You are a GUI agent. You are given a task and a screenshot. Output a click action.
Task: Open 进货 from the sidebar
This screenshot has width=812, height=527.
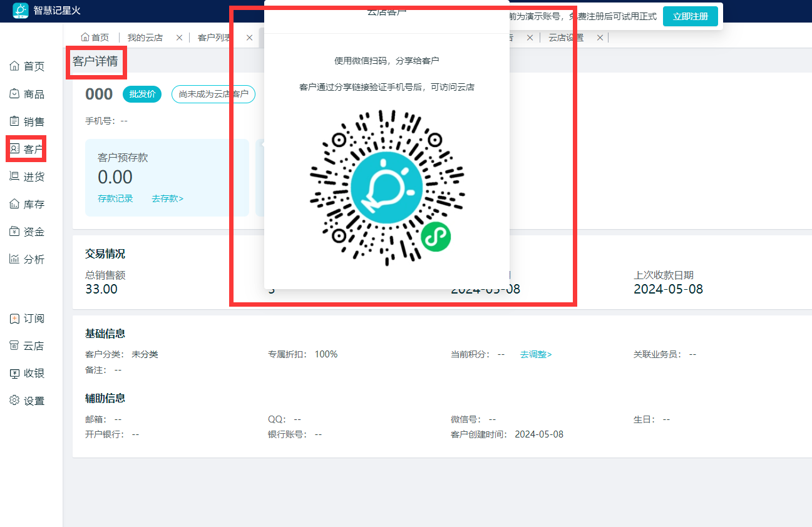(28, 177)
